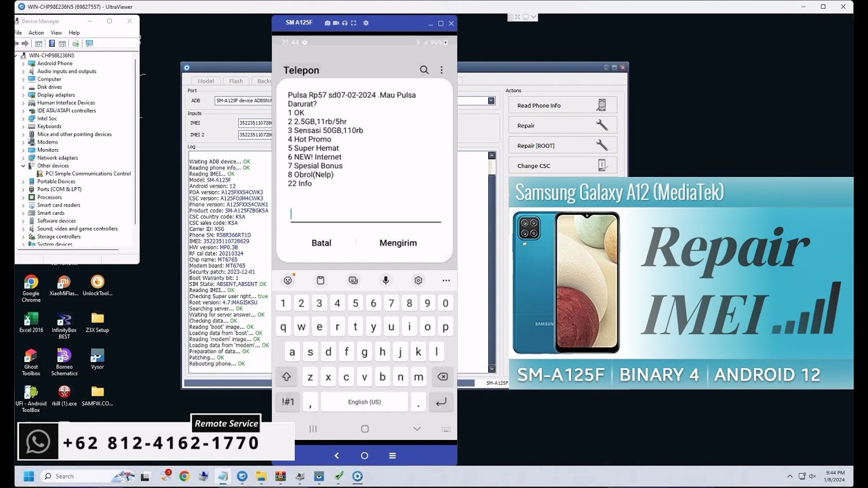Screen dimensions: 868x488
Task: Click the headphones audio icon in SM A125F title bar
Action: (x=344, y=23)
